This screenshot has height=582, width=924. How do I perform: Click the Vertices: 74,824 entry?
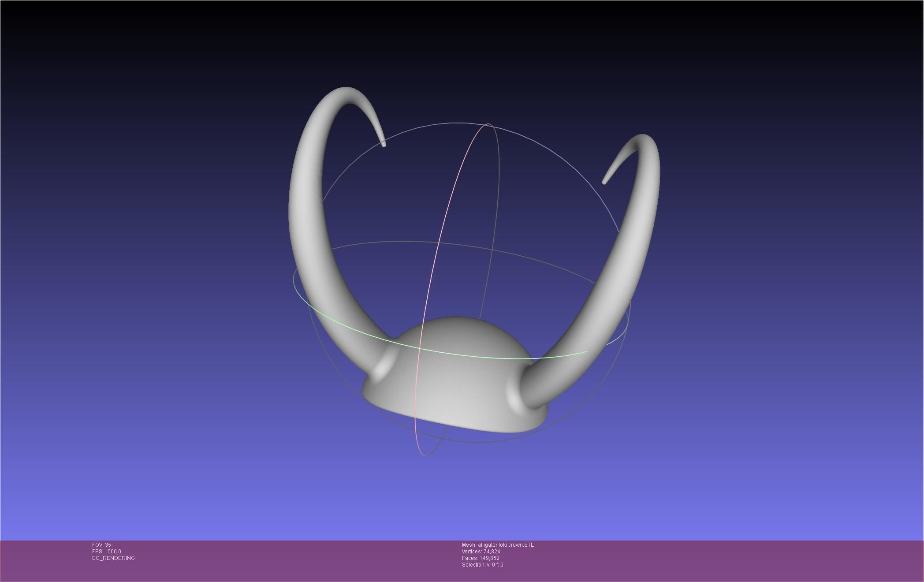[481, 552]
